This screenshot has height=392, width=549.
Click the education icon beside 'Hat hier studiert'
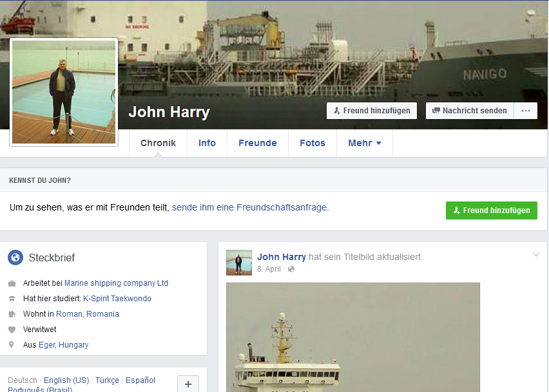pyautogui.click(x=12, y=299)
